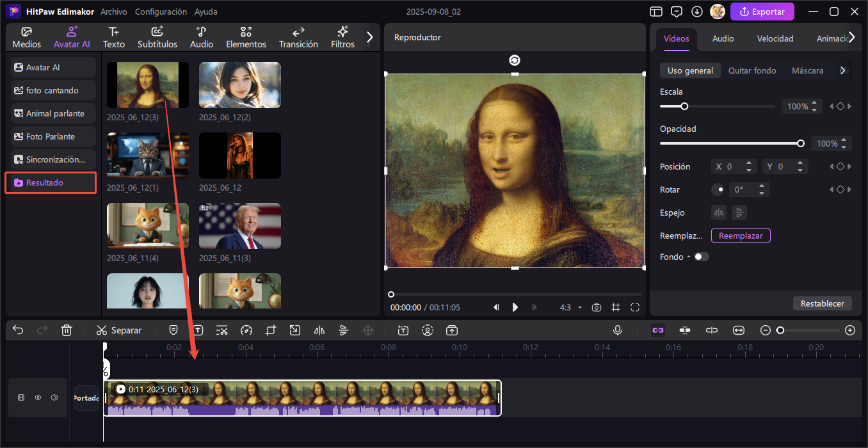Click the speed gauge icon in toolbar
The width and height of the screenshot is (868, 448).
[246, 330]
